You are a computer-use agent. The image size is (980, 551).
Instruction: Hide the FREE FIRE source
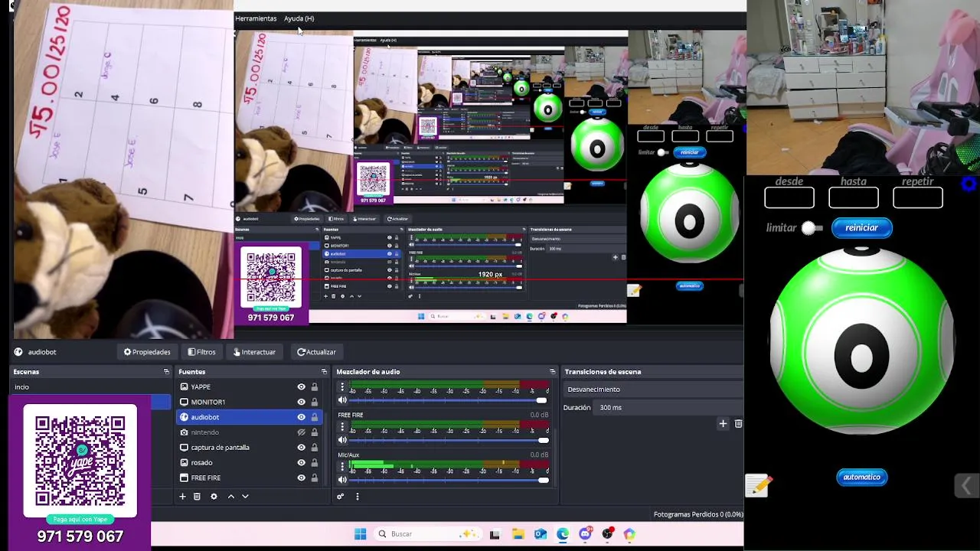coord(301,478)
